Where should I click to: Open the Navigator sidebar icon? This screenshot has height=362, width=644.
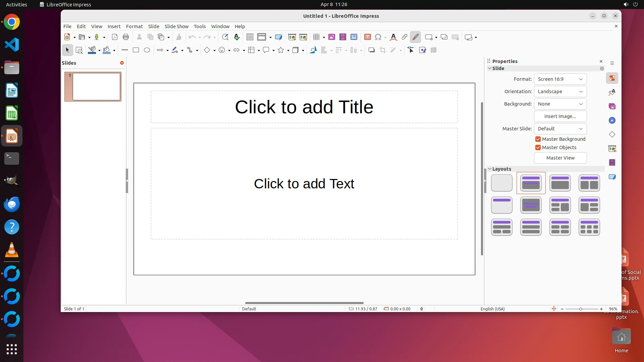(x=612, y=121)
